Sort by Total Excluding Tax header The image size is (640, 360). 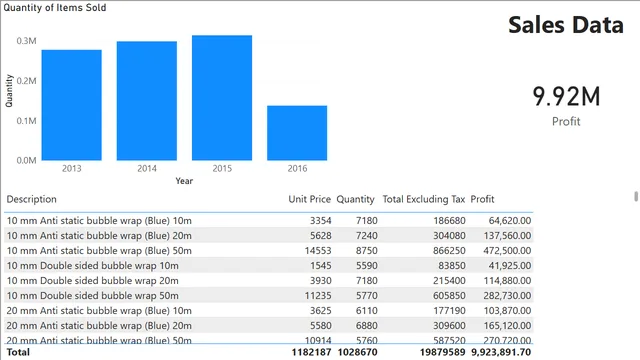tap(424, 199)
